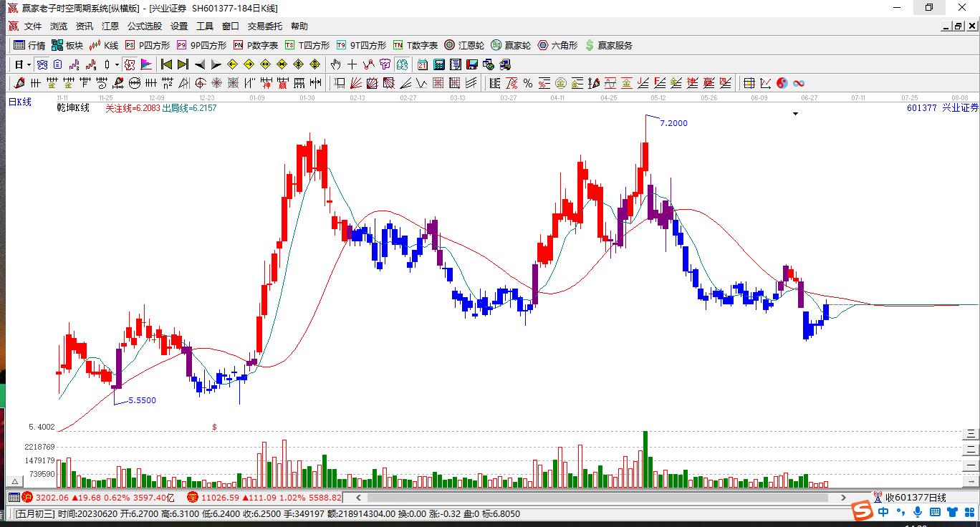Image resolution: width=980 pixels, height=527 pixels.
Task: Open the calculator tool icon
Action: 438,64
